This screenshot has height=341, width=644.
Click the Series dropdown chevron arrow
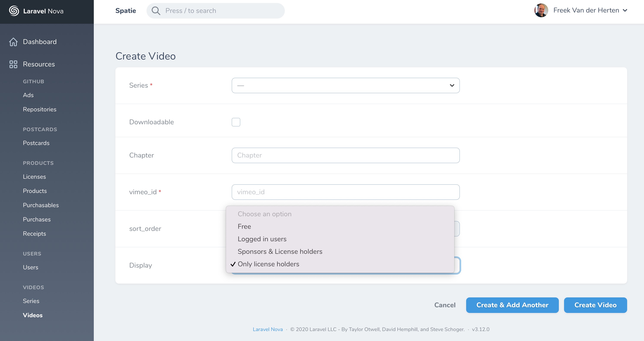tap(452, 85)
